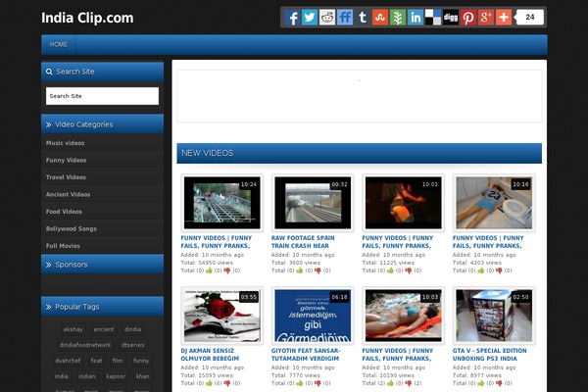Play the blue text thumbnail 06:18
This screenshot has width=588, height=392.
pyautogui.click(x=313, y=316)
